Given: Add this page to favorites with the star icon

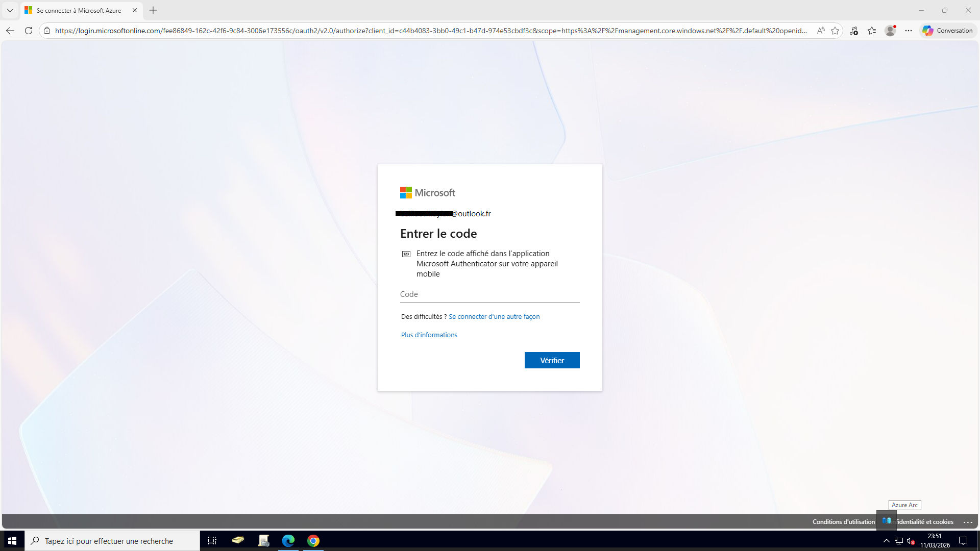Looking at the screenshot, I should (835, 31).
